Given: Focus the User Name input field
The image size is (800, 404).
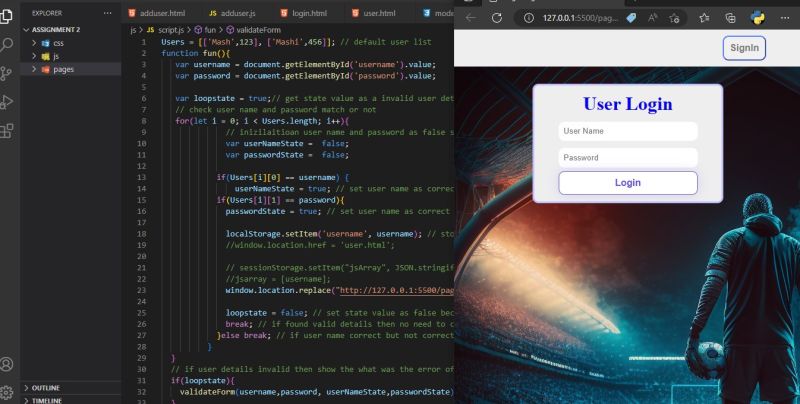Looking at the screenshot, I should (x=628, y=131).
